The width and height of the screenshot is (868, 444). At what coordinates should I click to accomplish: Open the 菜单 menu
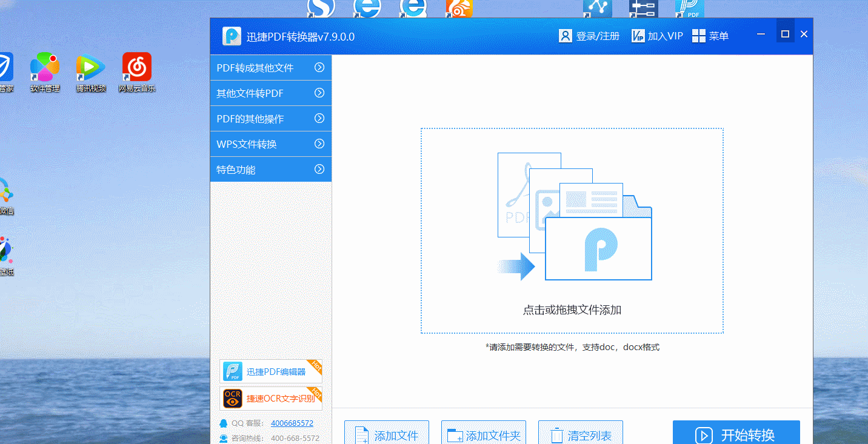tap(710, 36)
